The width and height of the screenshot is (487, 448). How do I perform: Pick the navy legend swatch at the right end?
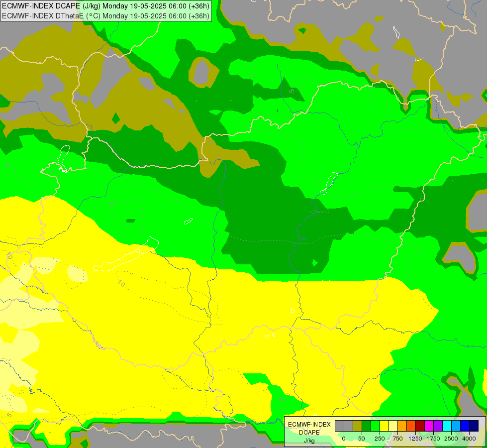click(x=474, y=426)
